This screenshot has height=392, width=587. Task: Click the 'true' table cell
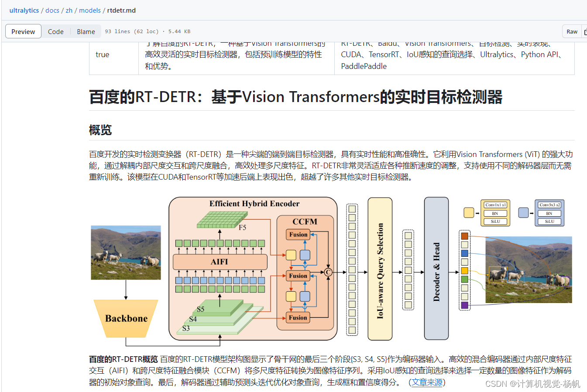[x=102, y=55]
